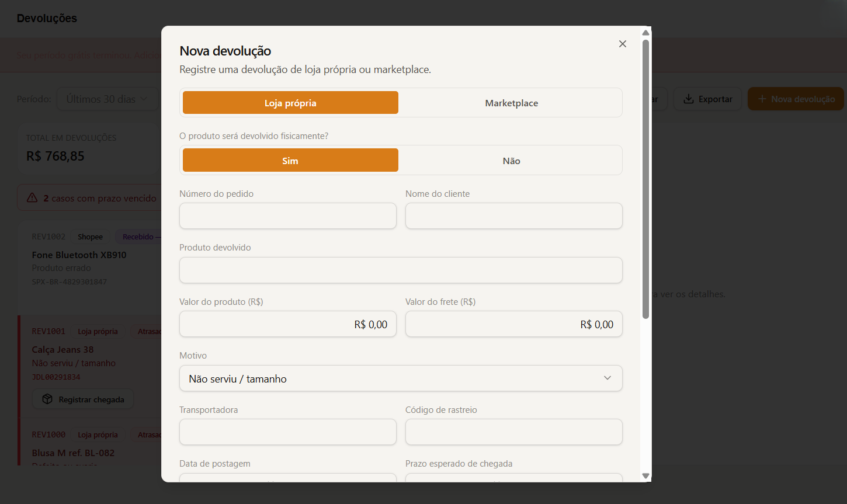Click tracking code SPX-BR-4829301847
Image resolution: width=847 pixels, height=504 pixels.
(70, 281)
